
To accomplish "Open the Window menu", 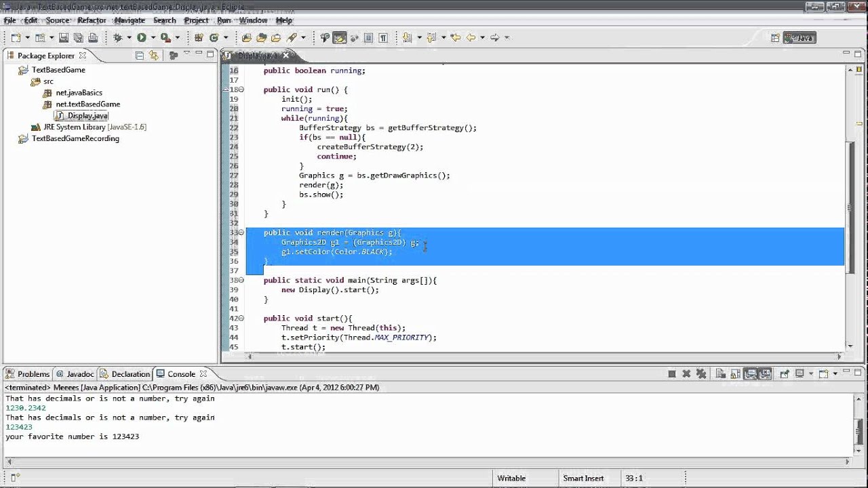I will click(x=253, y=20).
